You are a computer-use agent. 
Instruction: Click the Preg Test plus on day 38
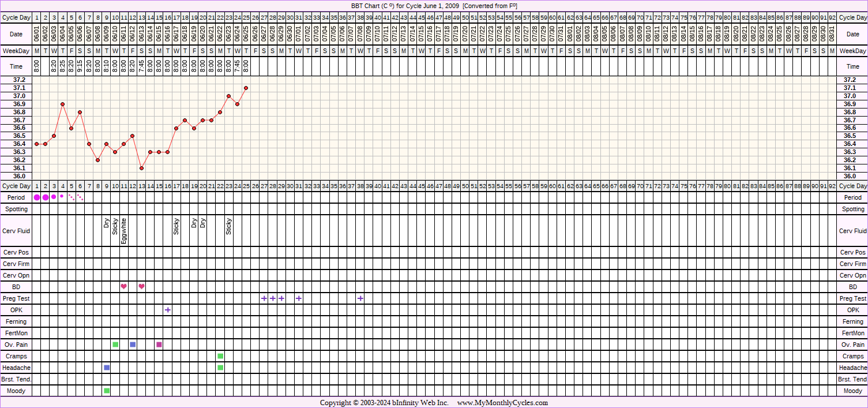[360, 298]
